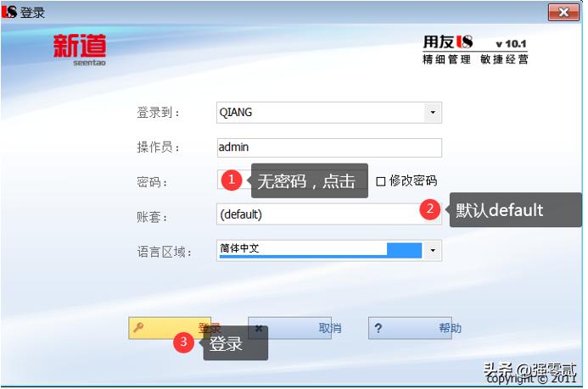Open 帮助 help button
The image size is (588, 389).
tap(410, 328)
